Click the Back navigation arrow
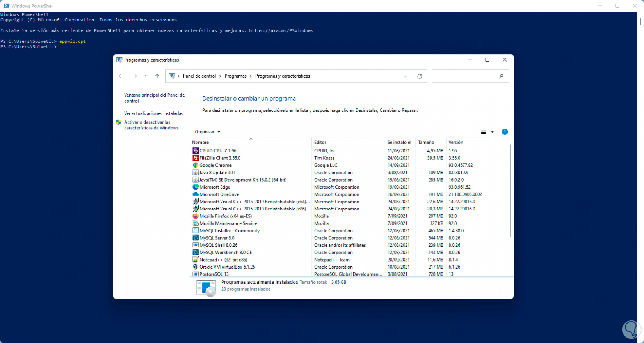The image size is (644, 343). [x=121, y=76]
